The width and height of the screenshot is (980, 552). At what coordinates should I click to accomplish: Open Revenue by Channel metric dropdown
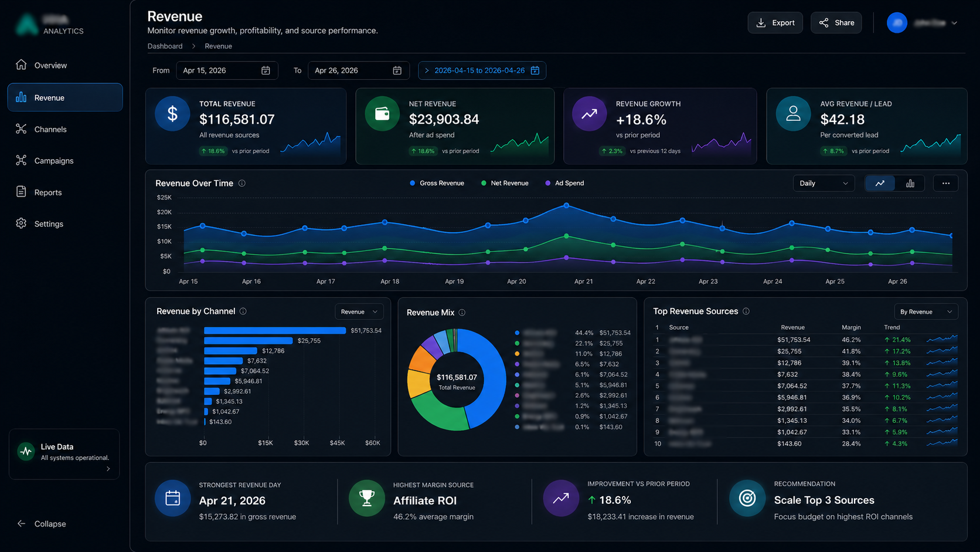(x=359, y=311)
